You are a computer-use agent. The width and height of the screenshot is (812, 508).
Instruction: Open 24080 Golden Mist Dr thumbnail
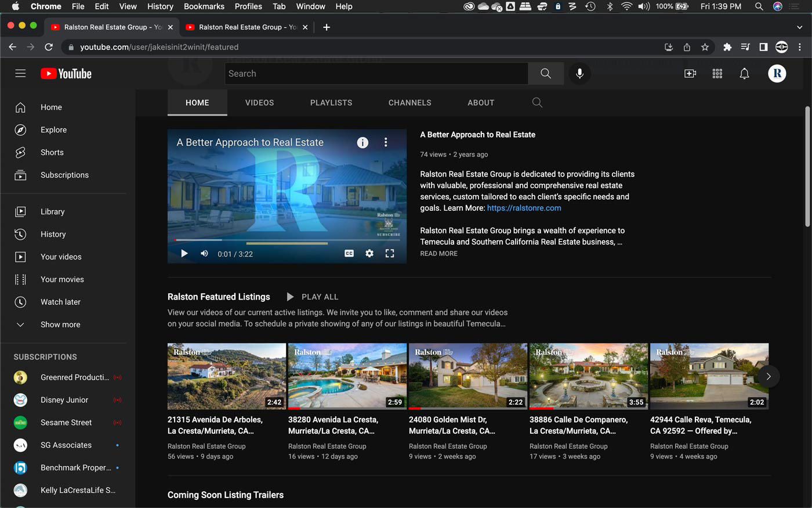click(468, 376)
